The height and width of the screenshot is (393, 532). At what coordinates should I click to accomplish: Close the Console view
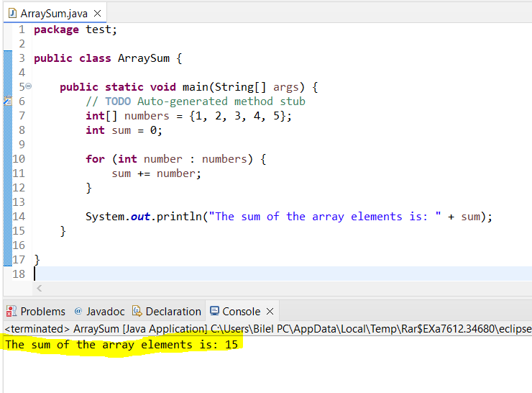(x=270, y=311)
